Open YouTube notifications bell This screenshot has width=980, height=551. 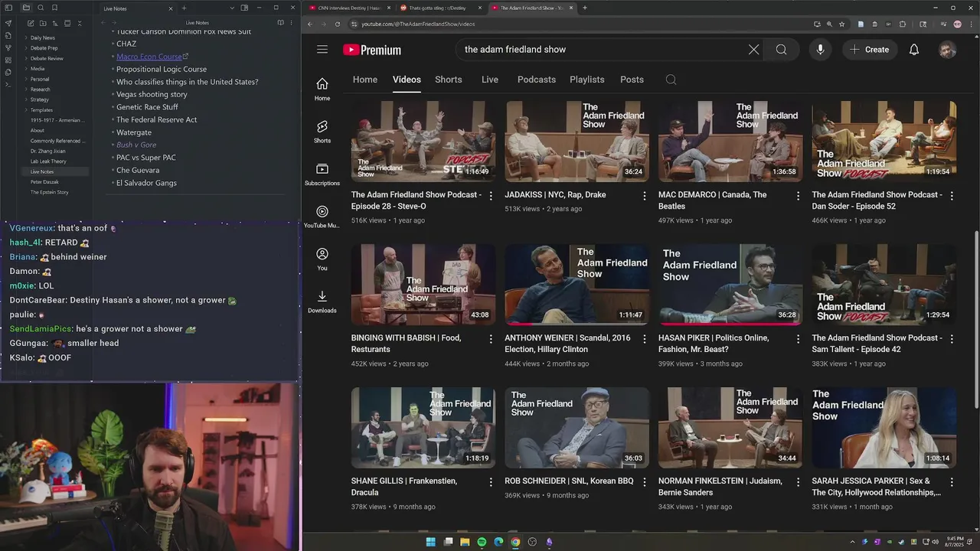tap(914, 50)
